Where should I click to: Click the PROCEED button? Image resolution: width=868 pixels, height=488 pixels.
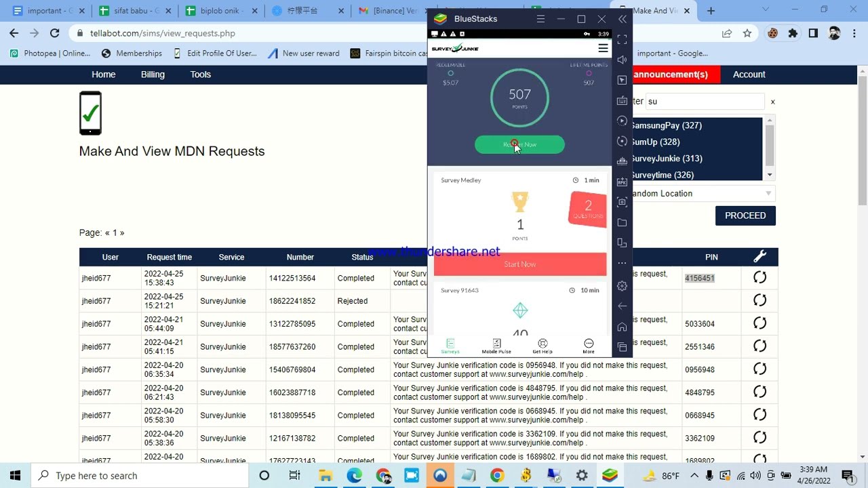click(745, 216)
